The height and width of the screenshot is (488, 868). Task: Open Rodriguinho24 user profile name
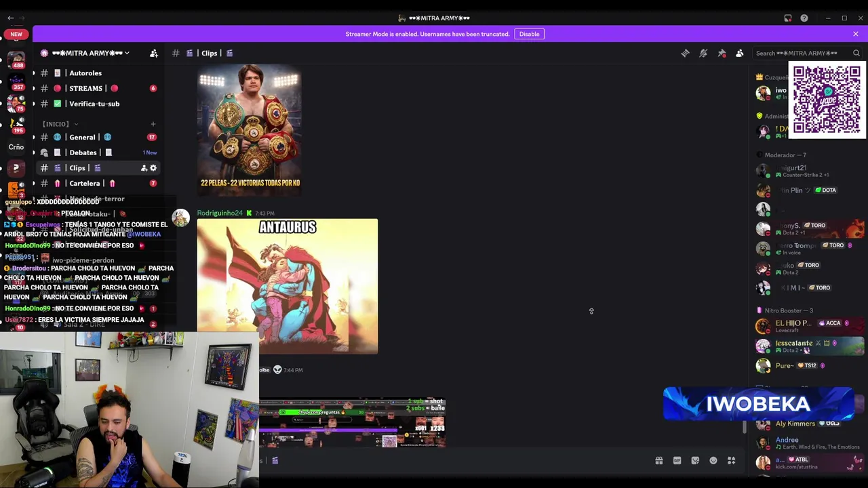coord(220,213)
